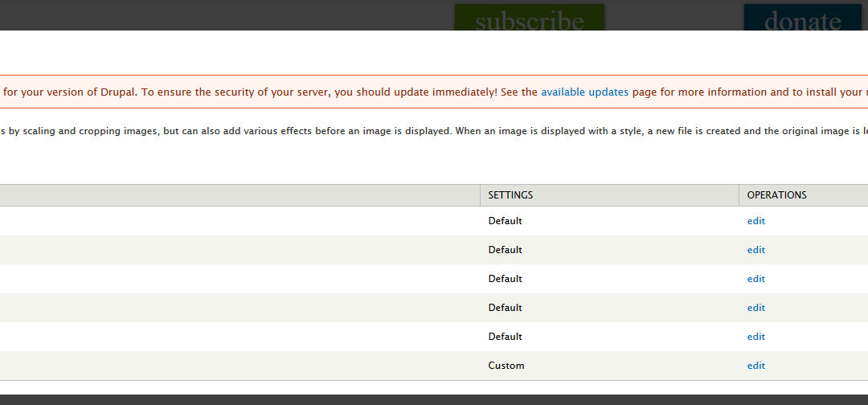Click the edit link in the third Default row

pos(756,279)
